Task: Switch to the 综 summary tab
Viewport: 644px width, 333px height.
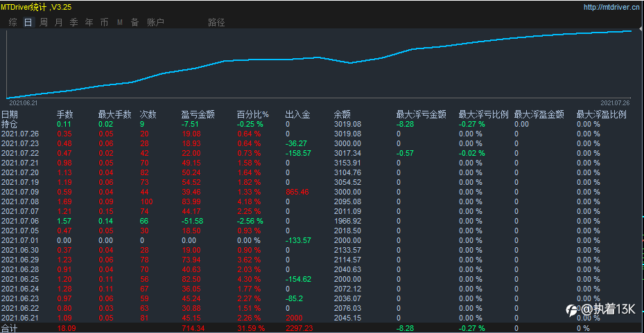Action: pyautogui.click(x=13, y=22)
